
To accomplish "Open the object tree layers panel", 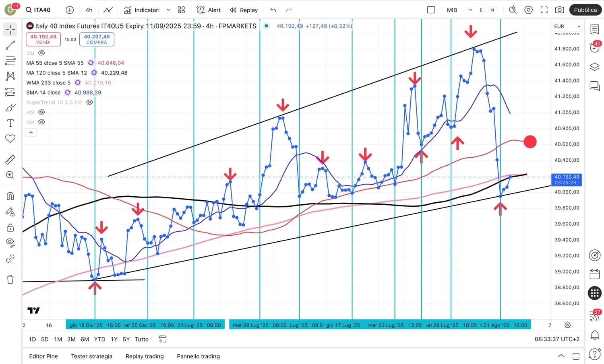I will [x=595, y=67].
